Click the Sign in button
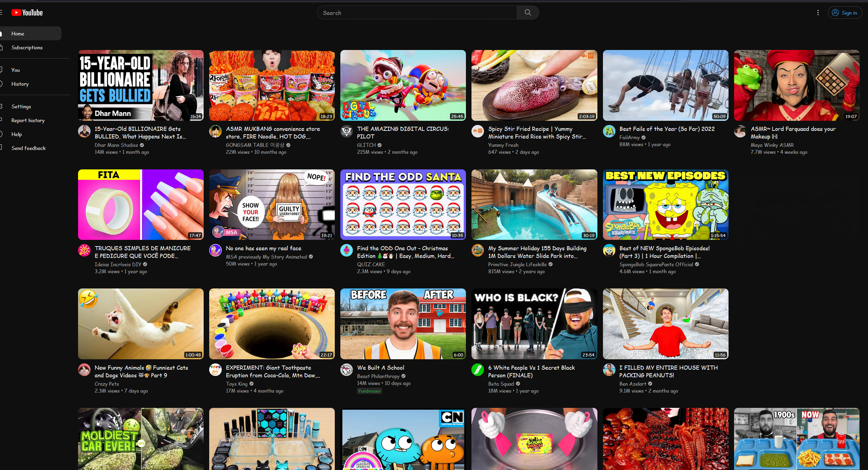 tap(844, 13)
